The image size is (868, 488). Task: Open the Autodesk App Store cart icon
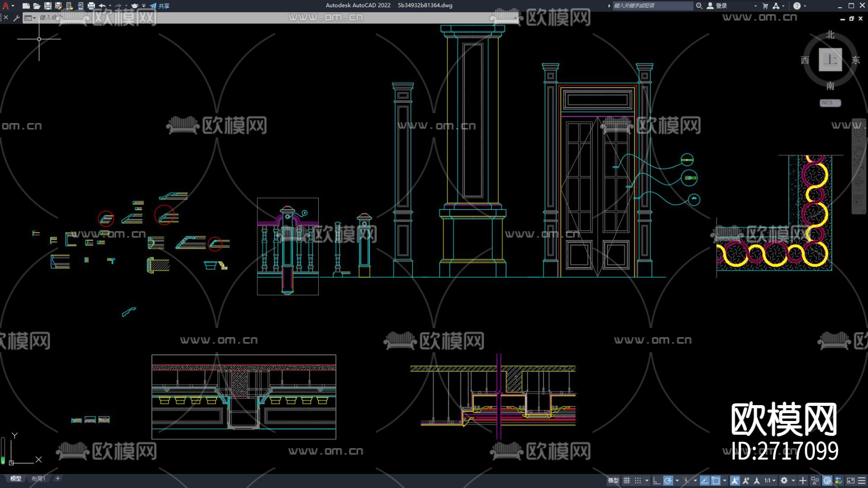[x=765, y=6]
